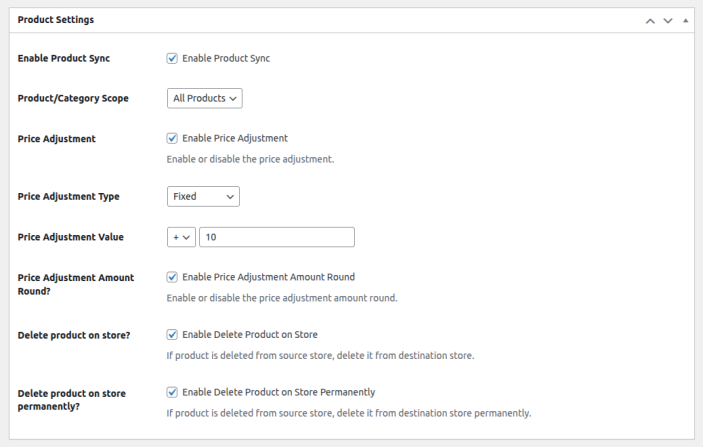Click 'Price Adjustment Value' row label
This screenshot has height=447, width=703.
[71, 237]
